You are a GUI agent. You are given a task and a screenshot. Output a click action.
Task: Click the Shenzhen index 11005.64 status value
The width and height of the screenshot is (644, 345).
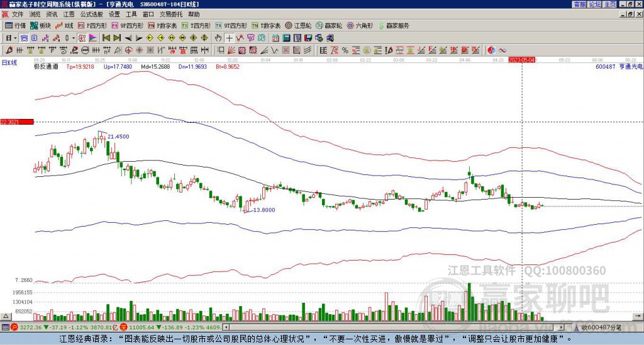pyautogui.click(x=142, y=327)
